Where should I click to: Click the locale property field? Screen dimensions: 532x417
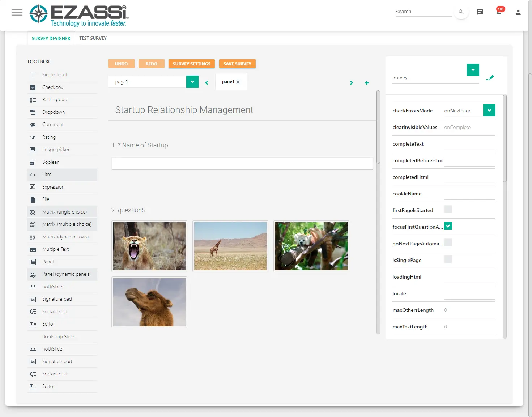coord(469,294)
